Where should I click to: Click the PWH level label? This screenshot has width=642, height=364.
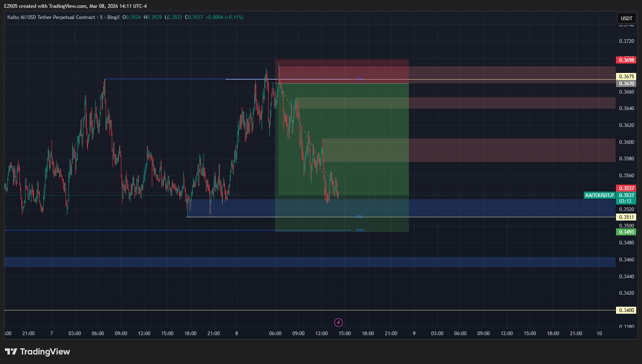click(360, 230)
